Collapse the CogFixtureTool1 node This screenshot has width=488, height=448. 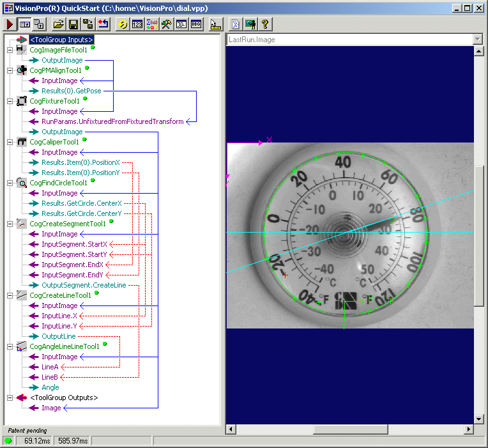[x=10, y=101]
